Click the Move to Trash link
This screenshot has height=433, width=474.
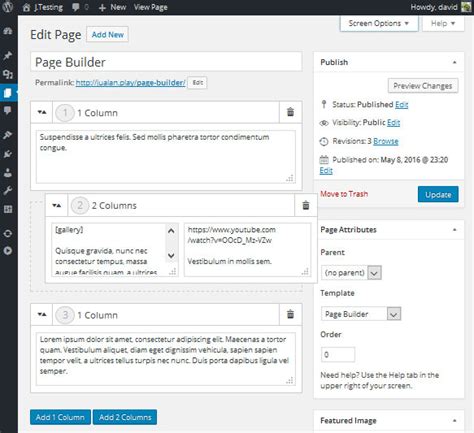[x=344, y=194]
